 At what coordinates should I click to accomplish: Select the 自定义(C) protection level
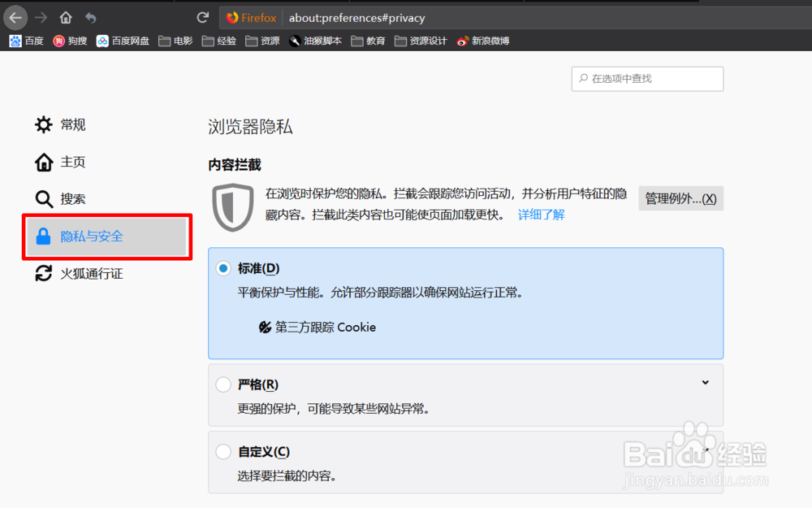point(222,451)
